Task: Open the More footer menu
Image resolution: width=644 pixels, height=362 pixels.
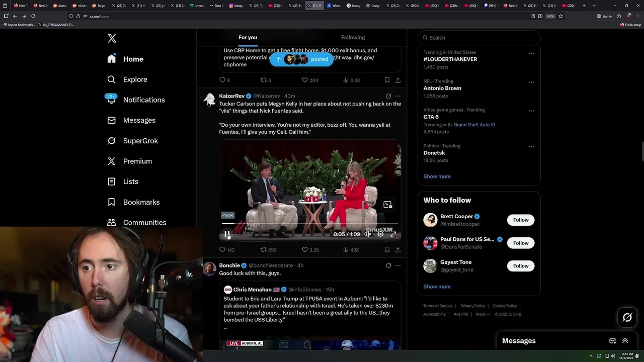Action: click(482, 314)
